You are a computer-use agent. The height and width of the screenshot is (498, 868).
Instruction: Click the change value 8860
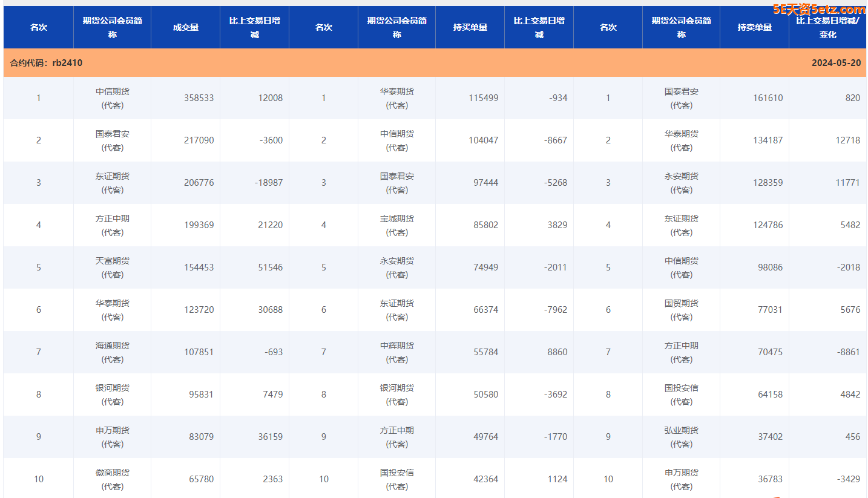click(x=557, y=352)
